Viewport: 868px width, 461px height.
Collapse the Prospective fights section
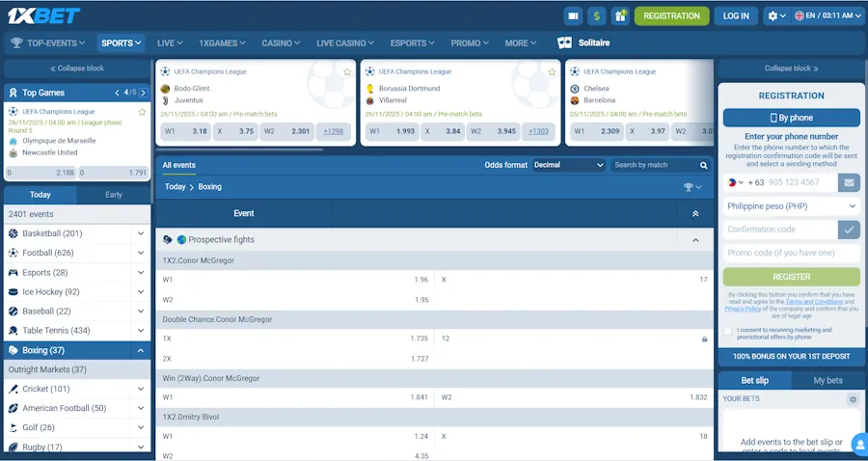[x=695, y=240]
